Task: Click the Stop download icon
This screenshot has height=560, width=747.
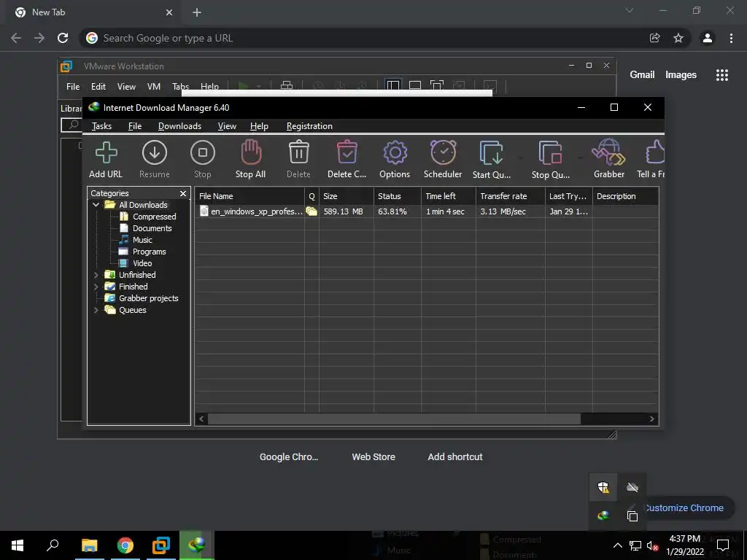Action: click(203, 153)
